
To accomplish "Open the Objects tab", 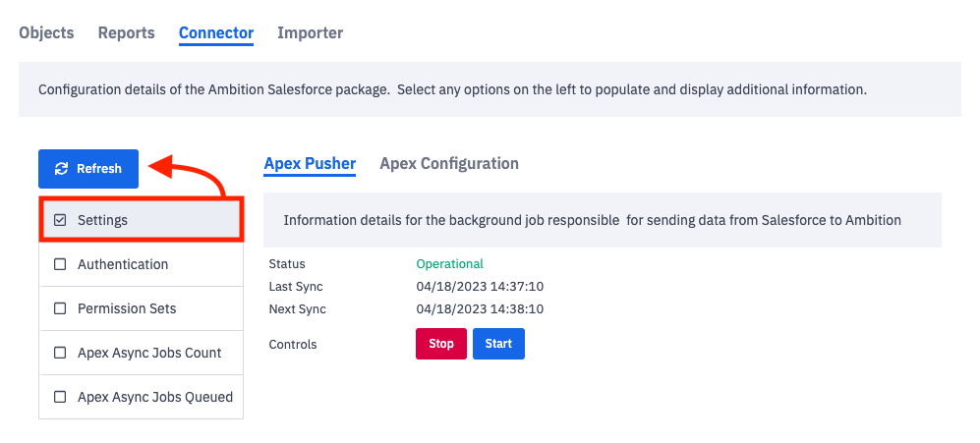I will (46, 32).
